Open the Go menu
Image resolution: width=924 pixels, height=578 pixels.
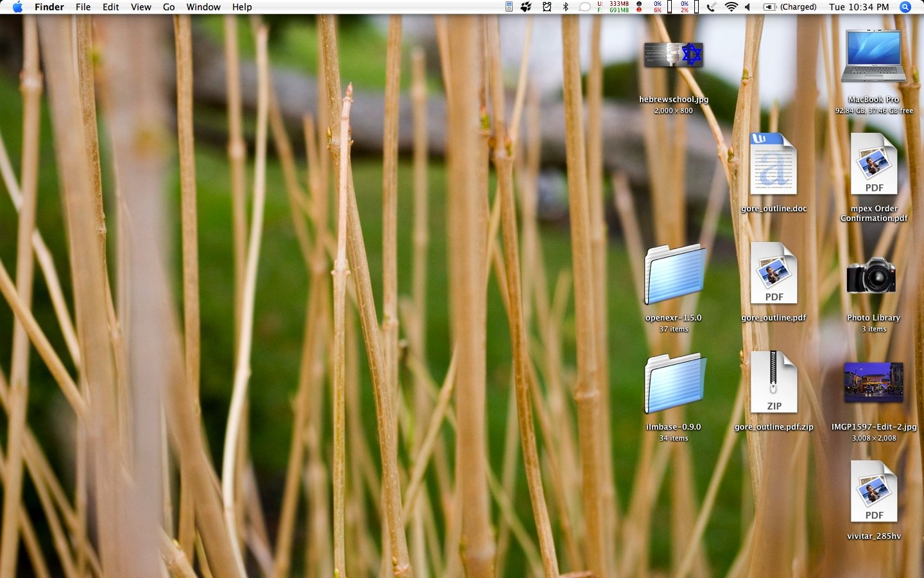(169, 7)
